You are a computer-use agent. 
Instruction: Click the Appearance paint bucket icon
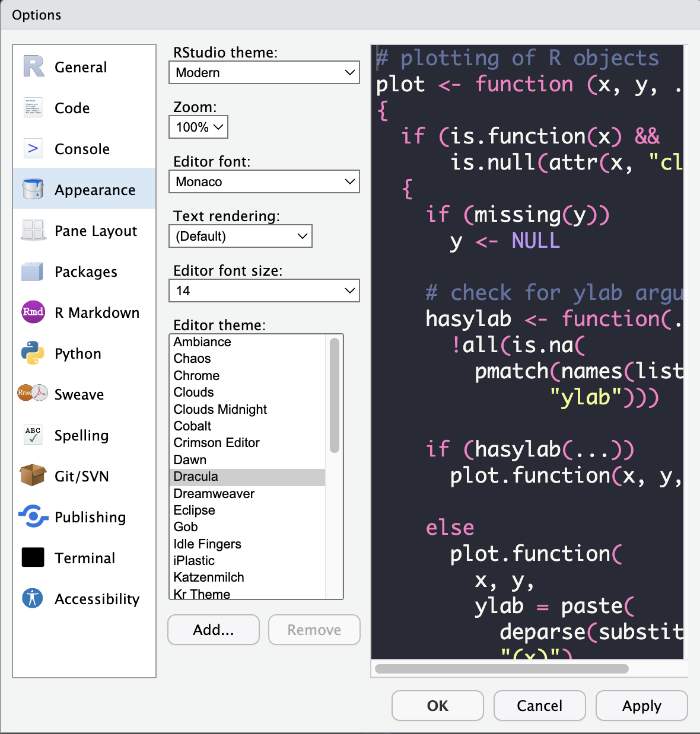(x=33, y=189)
